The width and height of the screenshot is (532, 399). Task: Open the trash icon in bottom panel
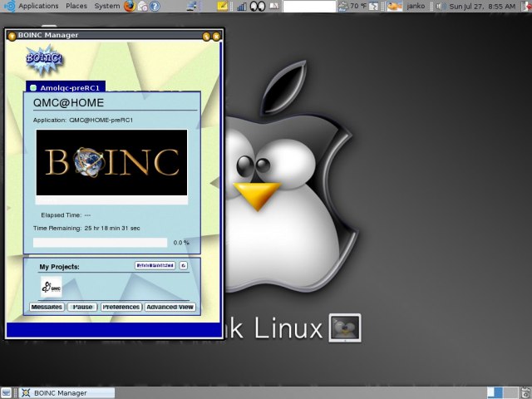coord(526,393)
